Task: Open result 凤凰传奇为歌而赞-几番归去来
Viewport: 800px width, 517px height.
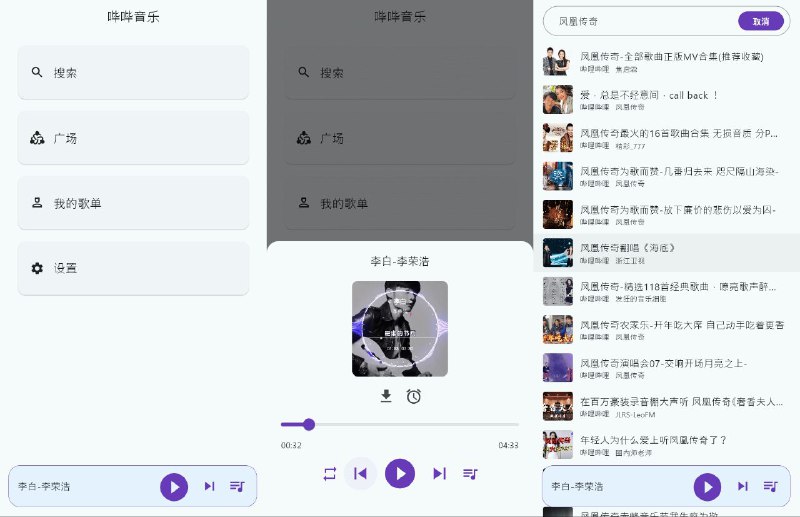Action: click(x=666, y=176)
